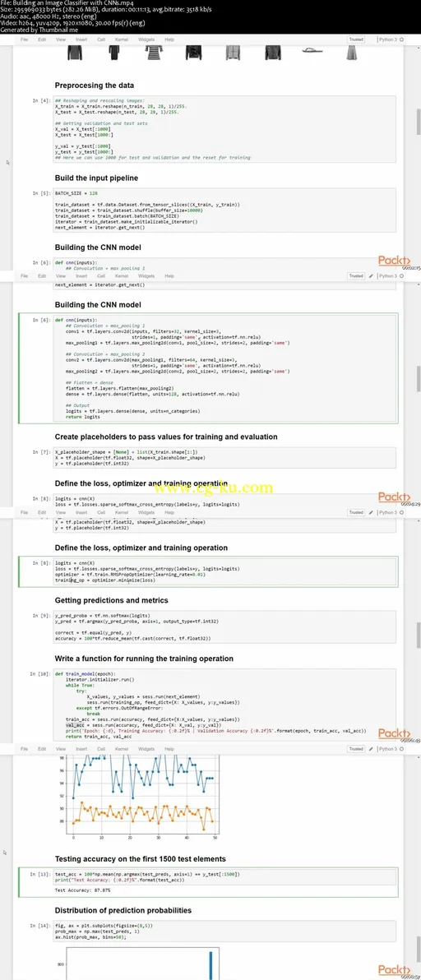Select the striped top clothing image
This screenshot has height=980, width=421.
tap(155, 52)
